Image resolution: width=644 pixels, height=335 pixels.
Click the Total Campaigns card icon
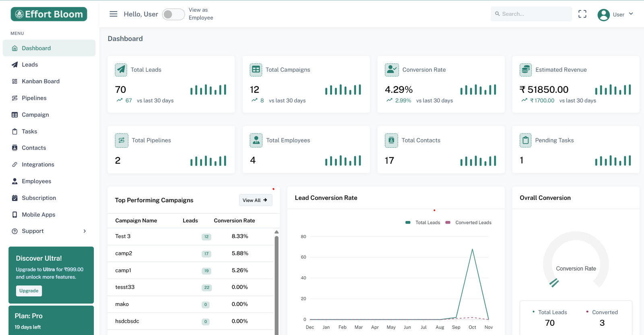[256, 70]
